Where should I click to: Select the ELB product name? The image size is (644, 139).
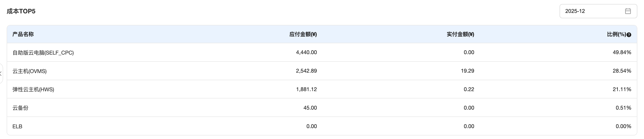click(17, 127)
